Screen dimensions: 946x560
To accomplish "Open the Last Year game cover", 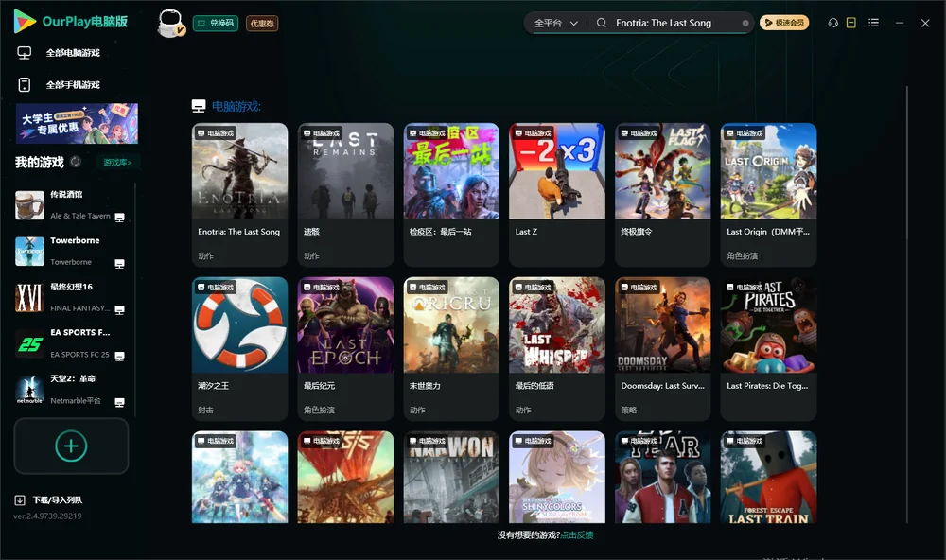I will click(x=663, y=477).
